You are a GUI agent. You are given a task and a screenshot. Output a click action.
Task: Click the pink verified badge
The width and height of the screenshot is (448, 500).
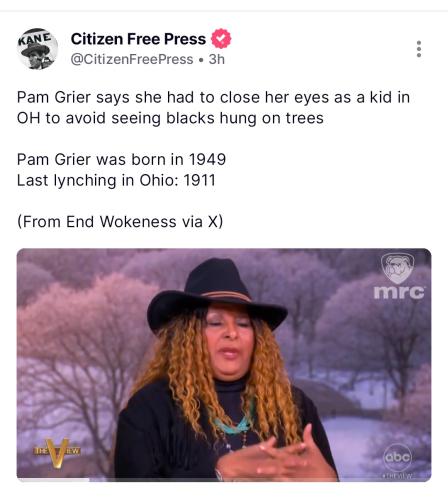pos(221,39)
